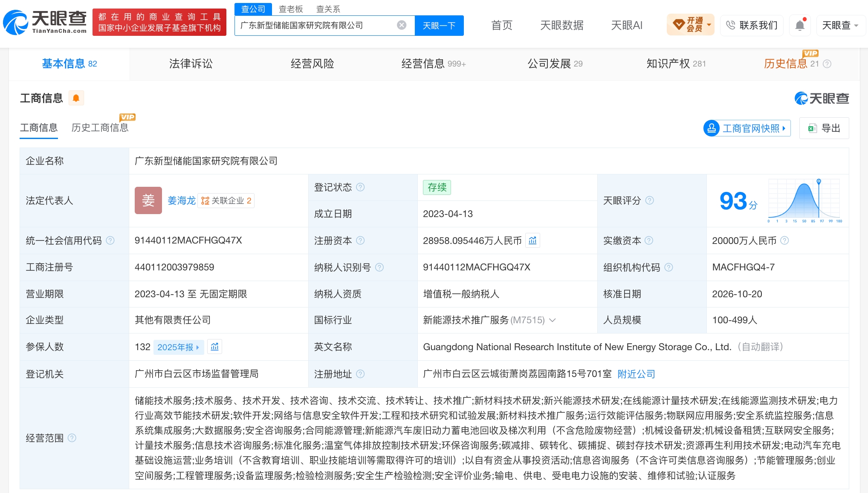Click the 天眼一下 search button

[439, 26]
